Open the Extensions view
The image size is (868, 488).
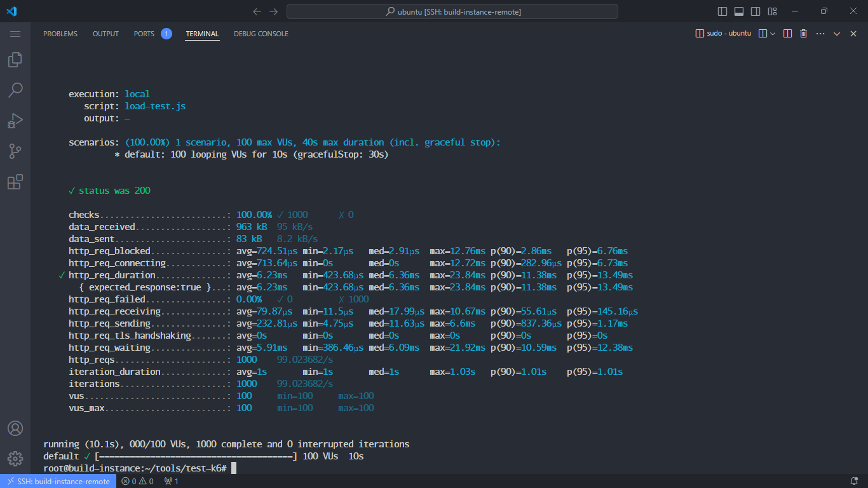click(15, 182)
